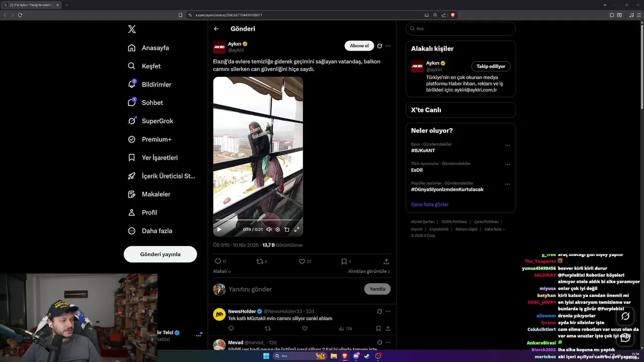Repost icon showing 3 reposts
644x362 pixels.
coord(262,261)
